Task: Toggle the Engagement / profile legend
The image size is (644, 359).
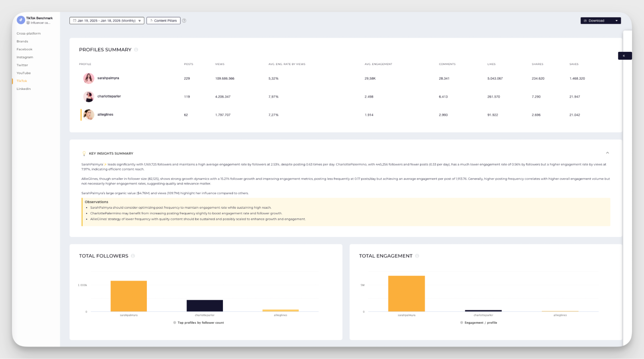Action: click(x=478, y=322)
